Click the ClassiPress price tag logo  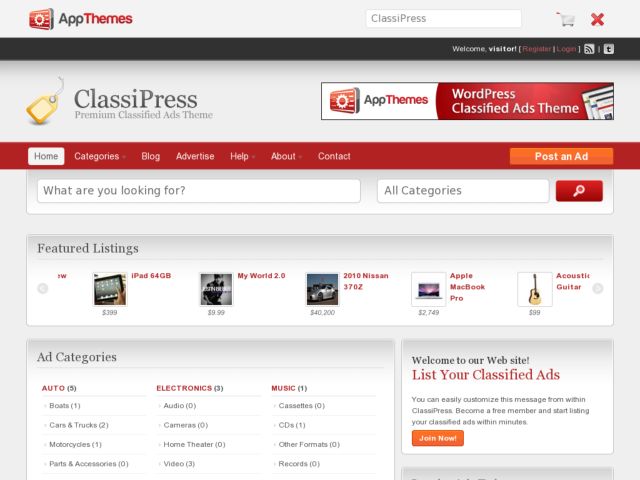[46, 101]
